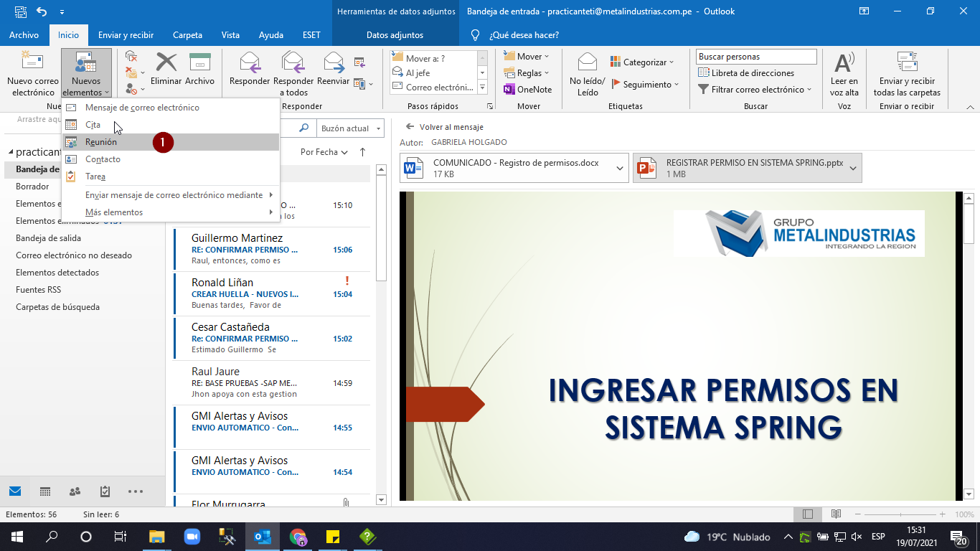Select Tarea in the dropdown menu

[x=171, y=176]
